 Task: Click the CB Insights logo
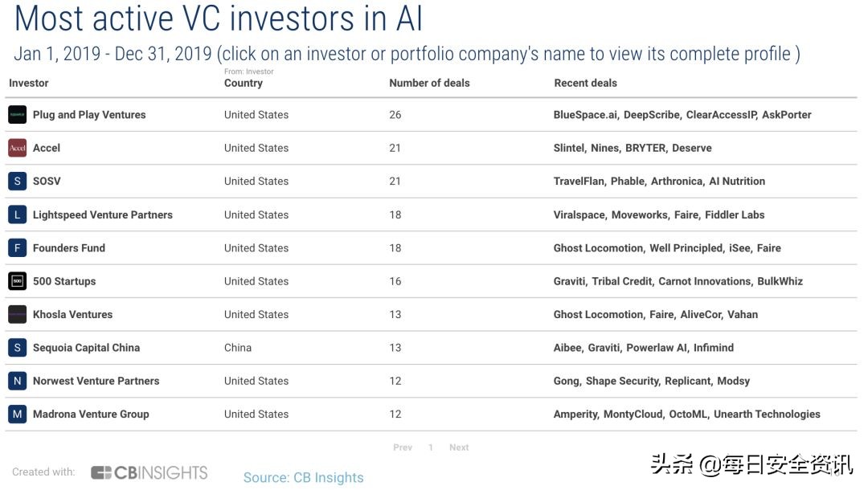149,472
